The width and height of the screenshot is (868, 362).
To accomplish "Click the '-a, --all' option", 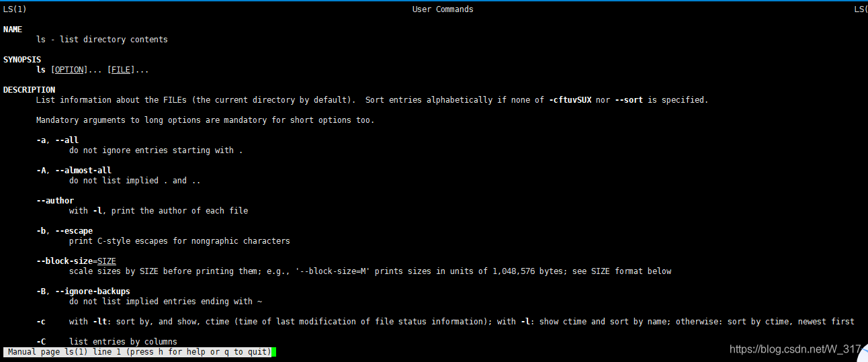I will tap(58, 140).
